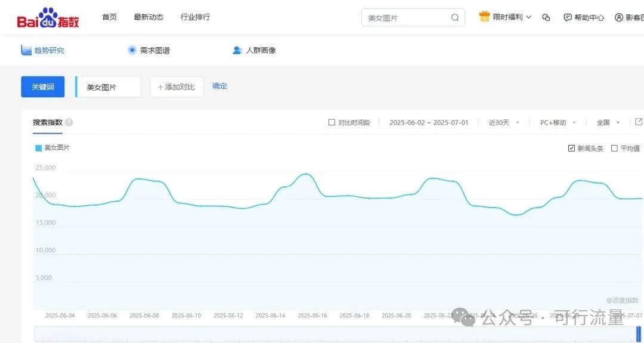The height and width of the screenshot is (343, 644).
Task: Click the 确定 link
Action: point(219,86)
